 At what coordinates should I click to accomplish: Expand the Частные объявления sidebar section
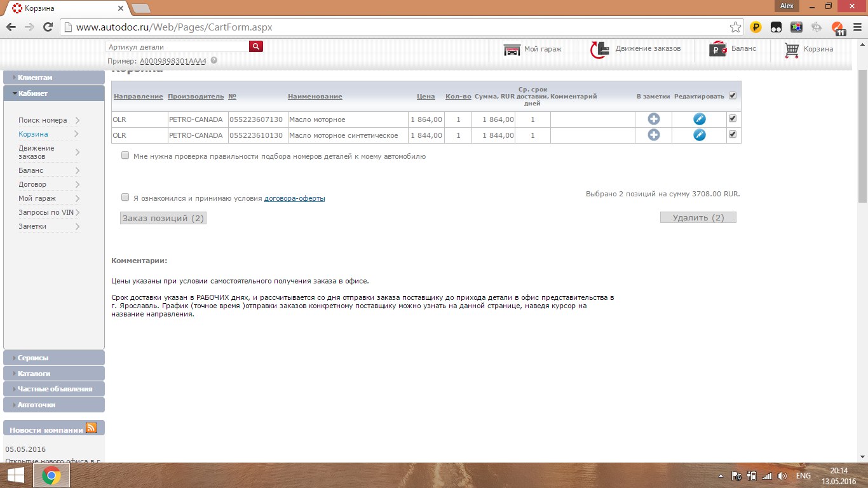(54, 389)
